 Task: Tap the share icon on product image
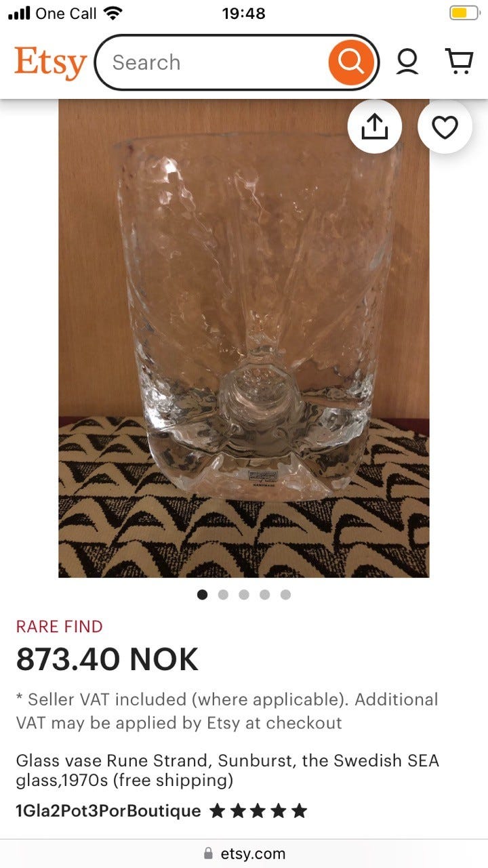click(x=374, y=127)
